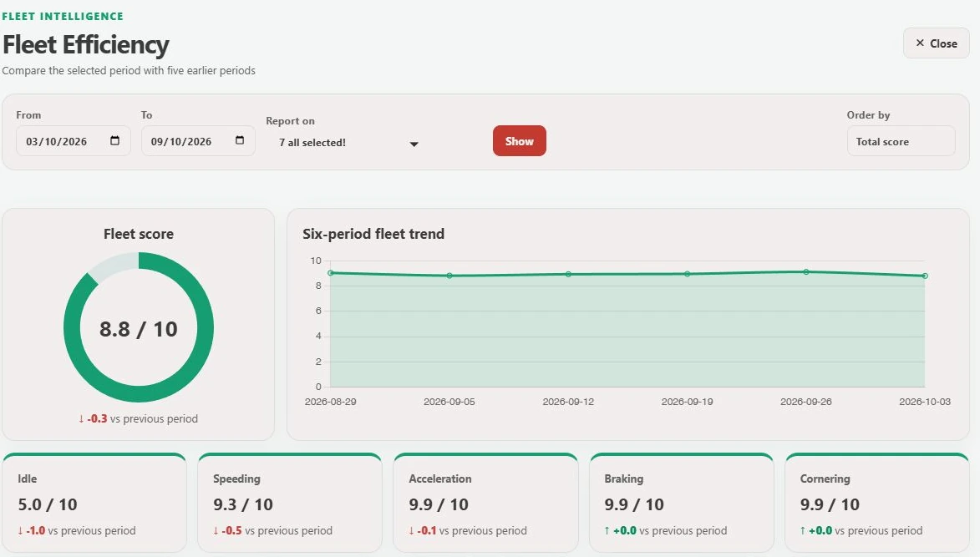Screen dimensions: 980x557
Task: Click the 2026-09-19 trend data point
Action: (687, 274)
